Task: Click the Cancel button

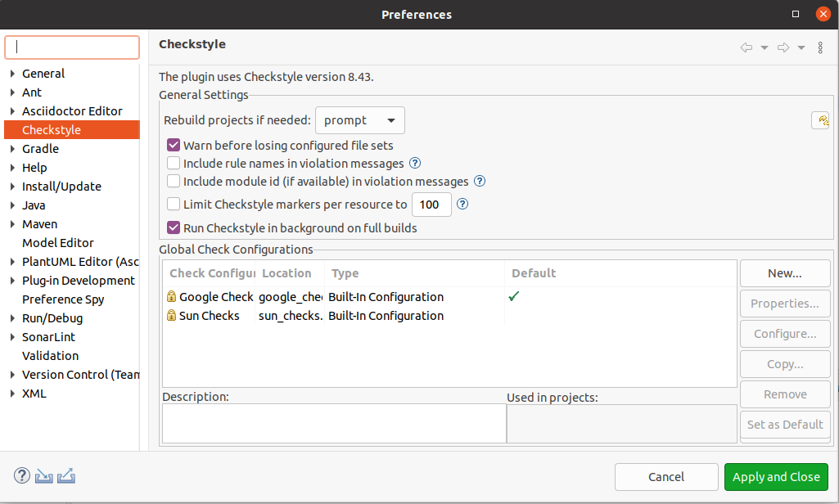Action: pyautogui.click(x=666, y=477)
